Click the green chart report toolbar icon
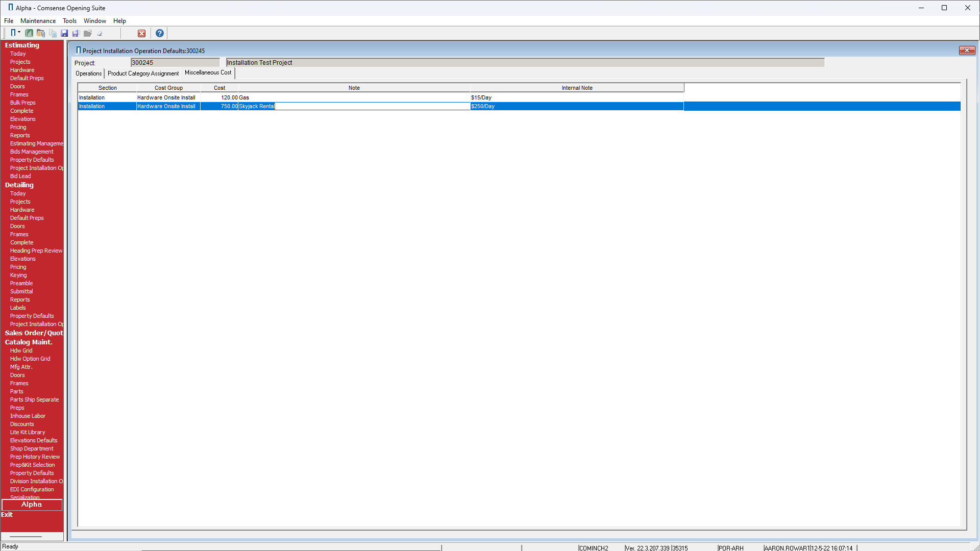This screenshot has height=551, width=980. (29, 33)
